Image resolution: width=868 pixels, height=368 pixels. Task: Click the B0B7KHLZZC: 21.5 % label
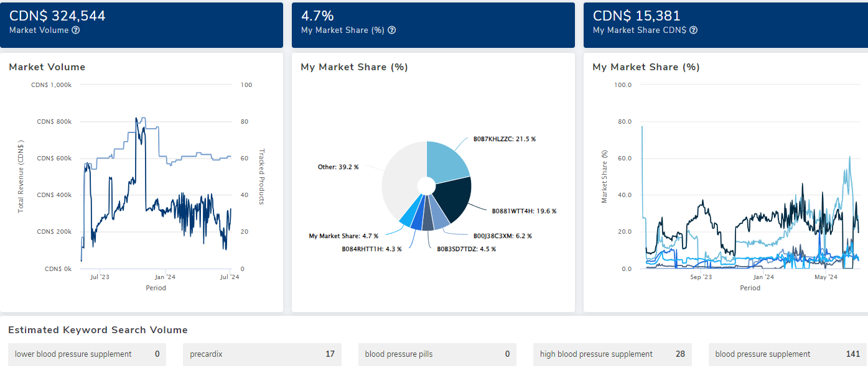505,139
